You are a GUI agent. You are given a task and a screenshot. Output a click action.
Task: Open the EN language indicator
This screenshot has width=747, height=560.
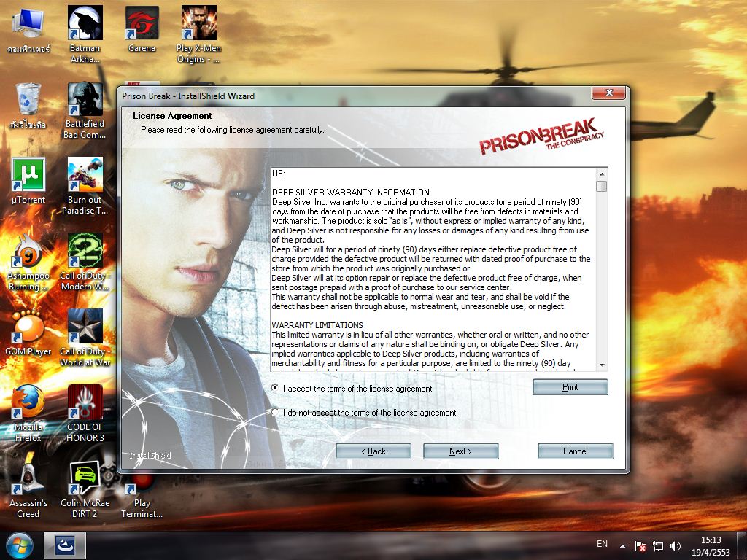coord(602,544)
